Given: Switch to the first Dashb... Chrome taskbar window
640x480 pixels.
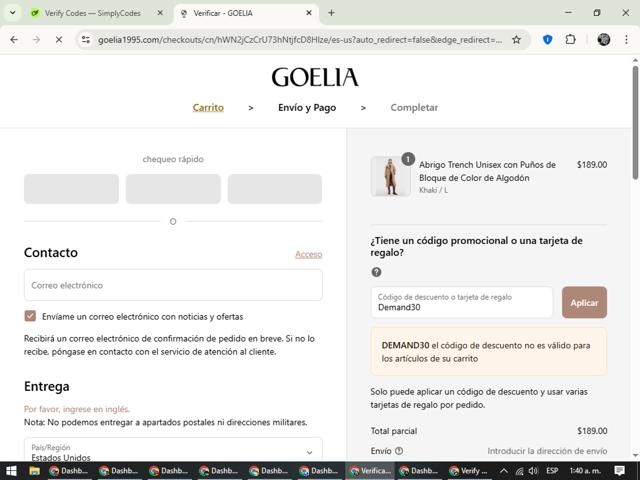Looking at the screenshot, I should pyautogui.click(x=68, y=471).
